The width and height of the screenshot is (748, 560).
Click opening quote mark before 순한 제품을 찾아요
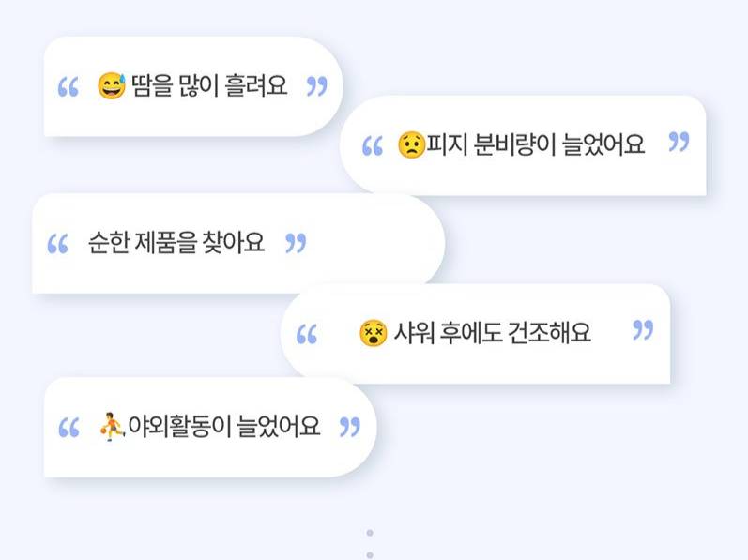click(x=57, y=245)
